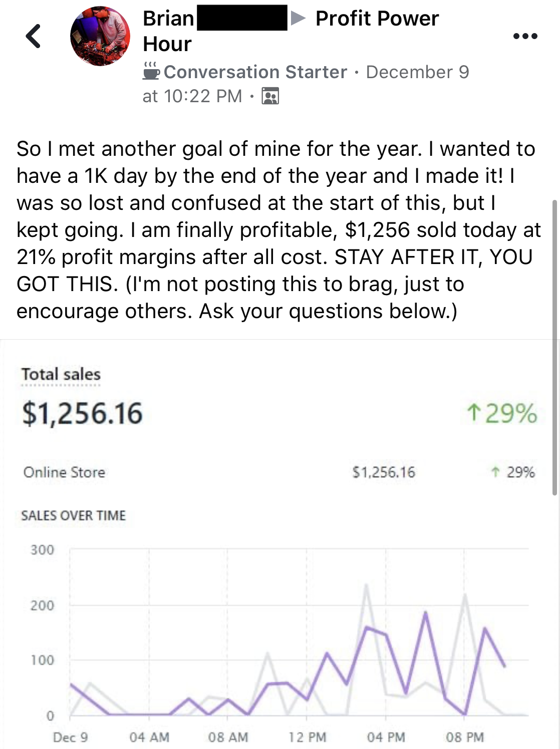Tap the green 29% increase arrow
The image size is (560, 749).
coord(473,413)
